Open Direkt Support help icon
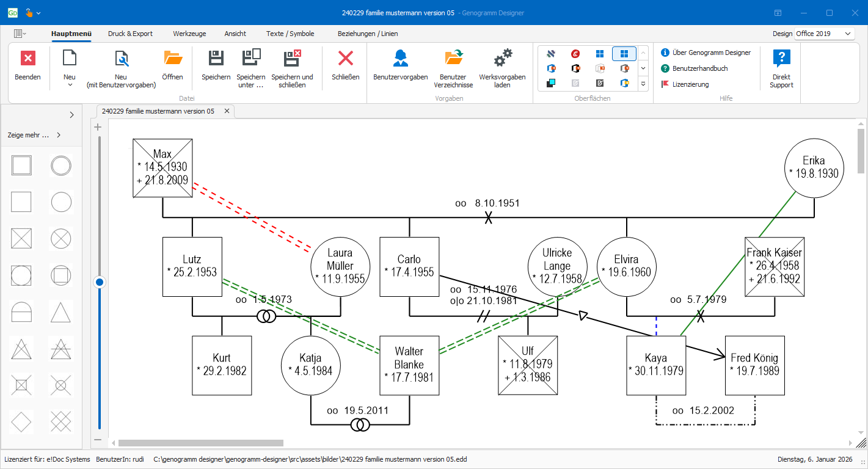 (x=781, y=59)
